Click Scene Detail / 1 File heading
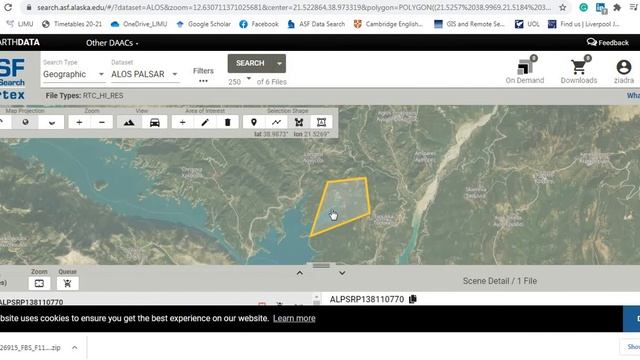 tap(500, 281)
